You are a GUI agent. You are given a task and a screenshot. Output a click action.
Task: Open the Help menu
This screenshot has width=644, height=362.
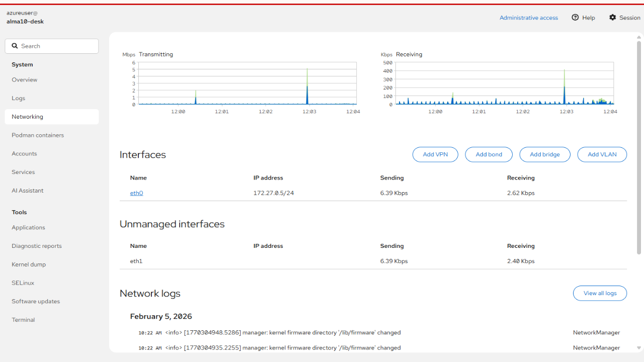pos(583,18)
